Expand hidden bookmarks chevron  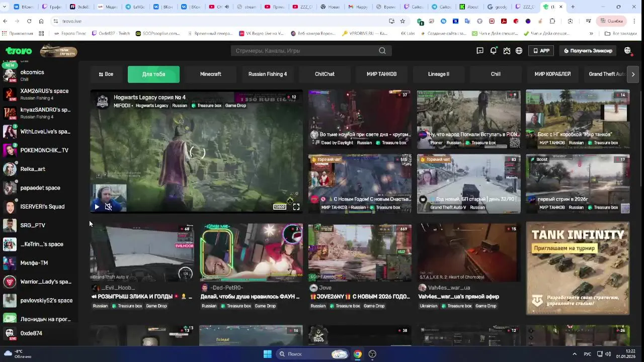click(x=591, y=34)
